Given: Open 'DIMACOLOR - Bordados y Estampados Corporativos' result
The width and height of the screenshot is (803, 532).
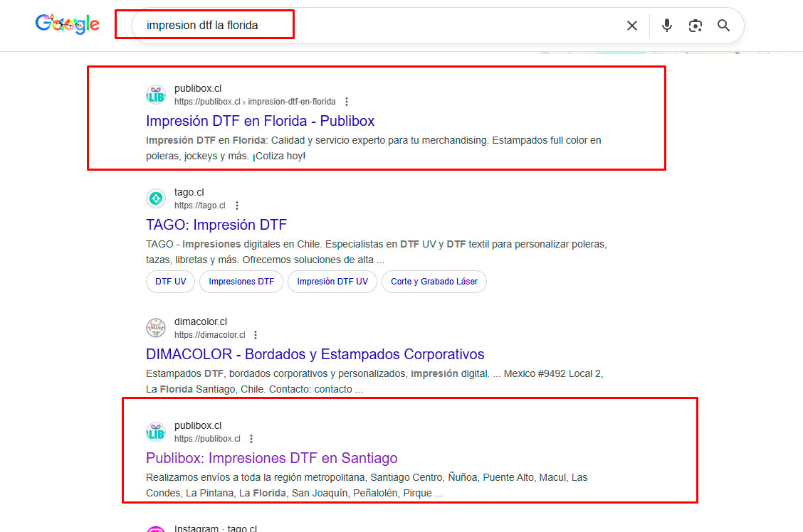Looking at the screenshot, I should (315, 354).
